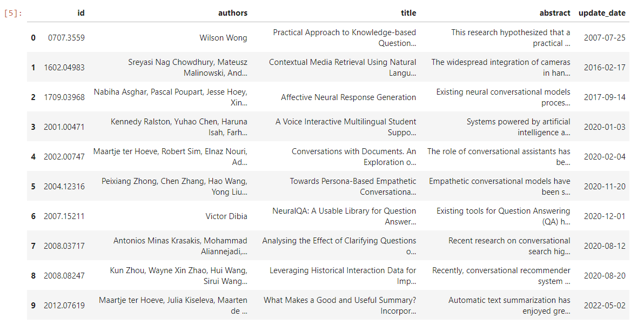Click the id cell 2001.00471
This screenshot has width=644, height=324.
click(x=64, y=127)
